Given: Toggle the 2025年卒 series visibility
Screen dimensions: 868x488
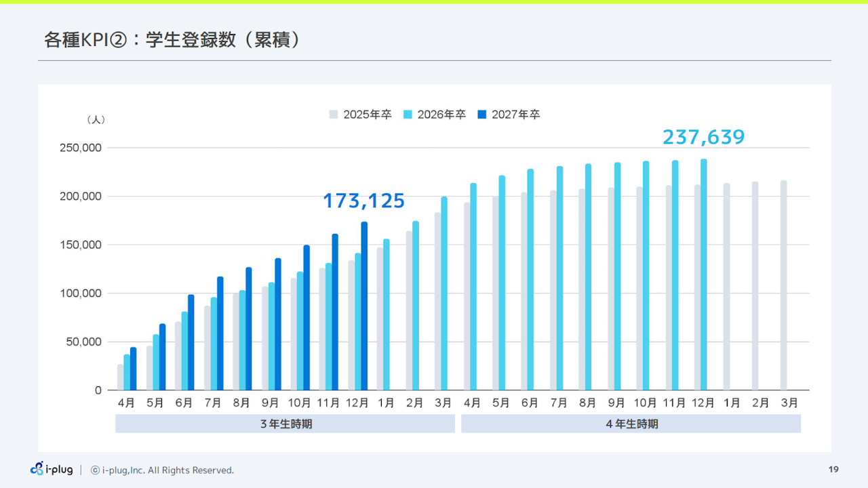Looking at the screenshot, I should click(x=370, y=114).
